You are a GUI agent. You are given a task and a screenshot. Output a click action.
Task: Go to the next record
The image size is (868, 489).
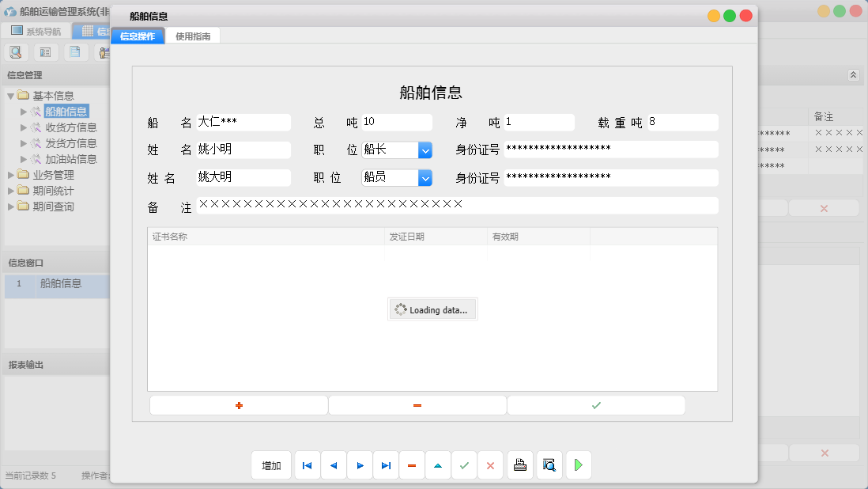point(360,465)
